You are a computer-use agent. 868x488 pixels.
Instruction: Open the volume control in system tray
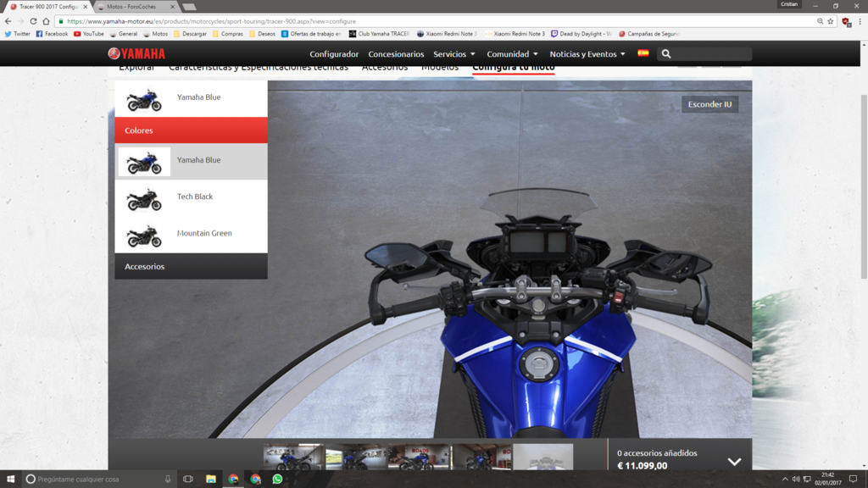[x=795, y=480]
